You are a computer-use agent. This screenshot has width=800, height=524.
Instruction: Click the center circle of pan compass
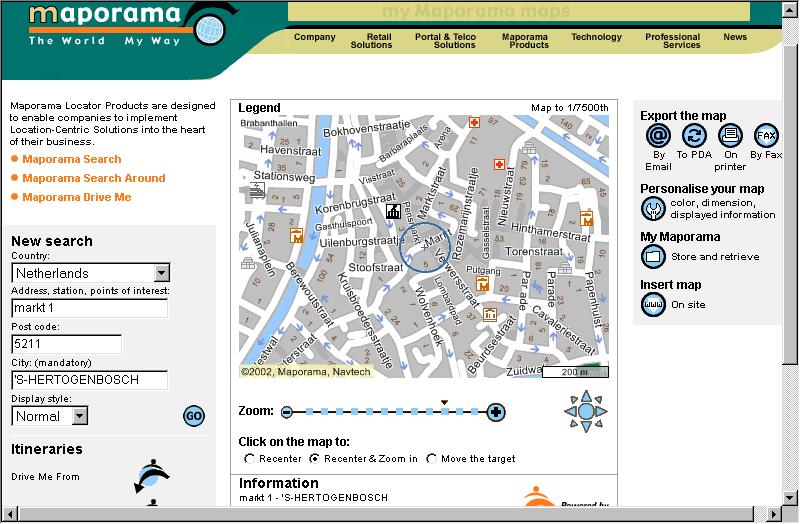point(586,411)
